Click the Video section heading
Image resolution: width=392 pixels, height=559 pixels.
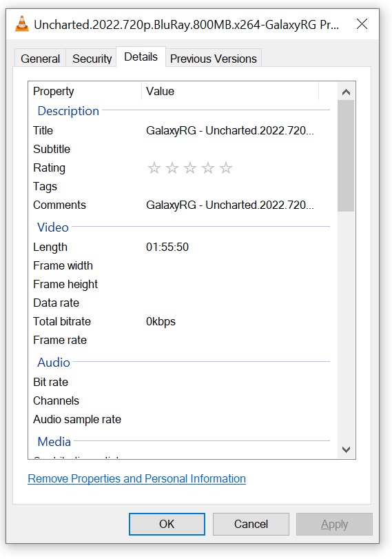(x=53, y=227)
